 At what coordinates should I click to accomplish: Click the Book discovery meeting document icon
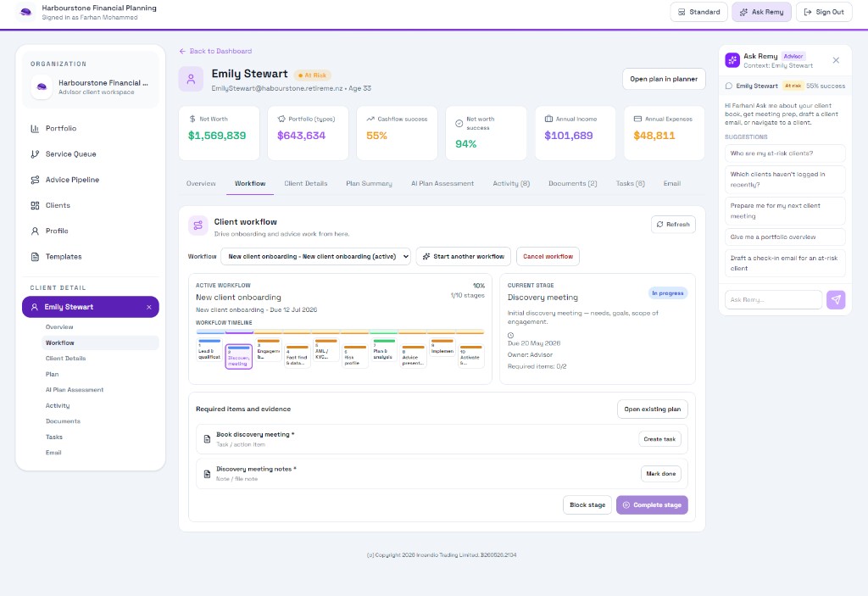(207, 439)
